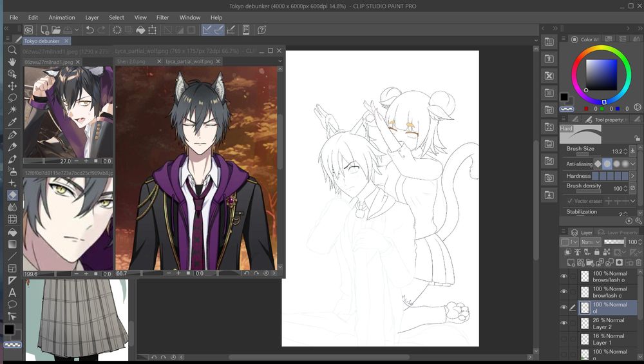Delete layer trash icon
The height and width of the screenshot is (364, 644).
point(639,262)
